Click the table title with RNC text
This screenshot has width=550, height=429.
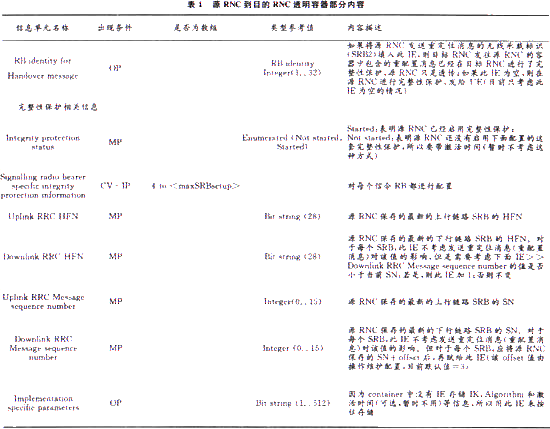point(276,5)
